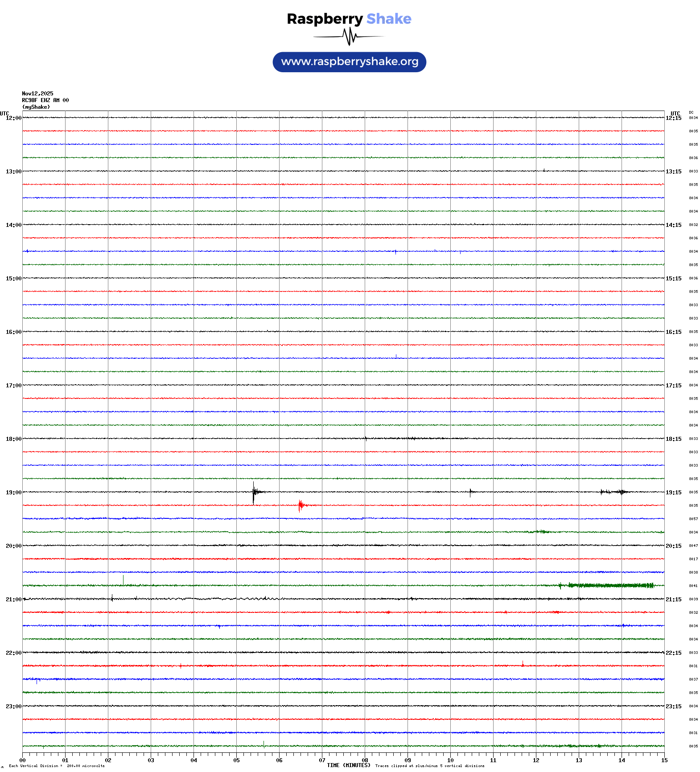Click the Traces clipped footer note
The image size is (700, 772).
[x=429, y=766]
